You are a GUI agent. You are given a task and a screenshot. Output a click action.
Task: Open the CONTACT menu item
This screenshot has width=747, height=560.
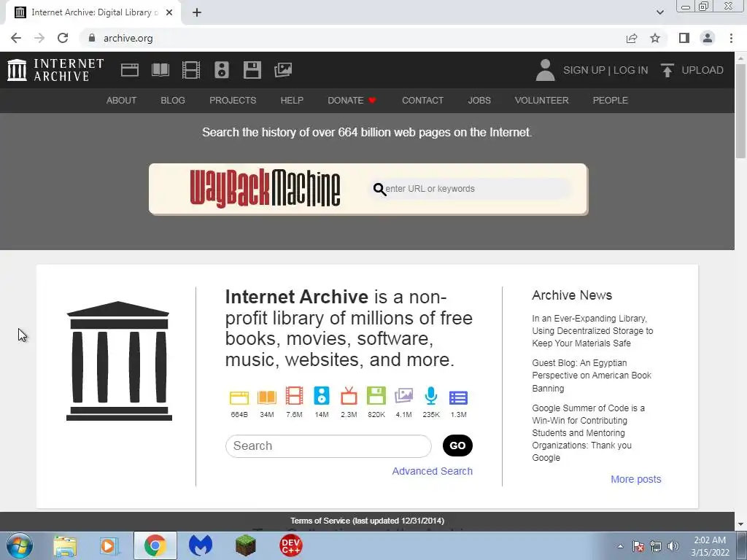(422, 101)
